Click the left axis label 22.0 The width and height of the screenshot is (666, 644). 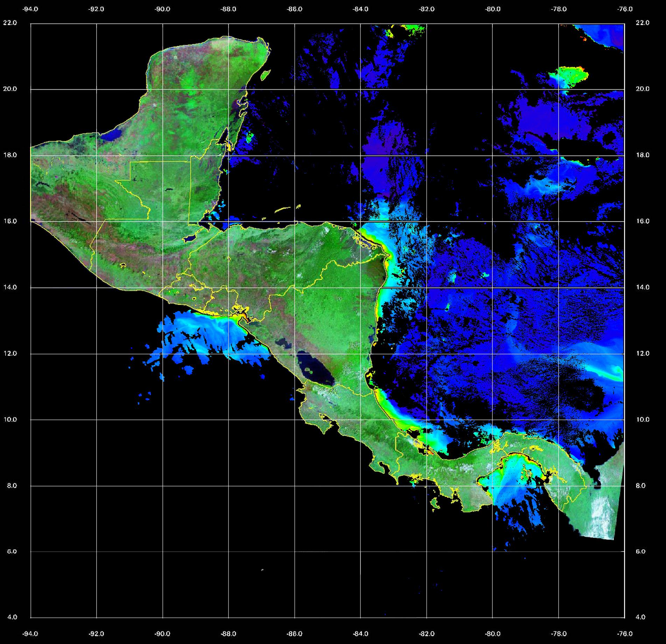[10, 23]
